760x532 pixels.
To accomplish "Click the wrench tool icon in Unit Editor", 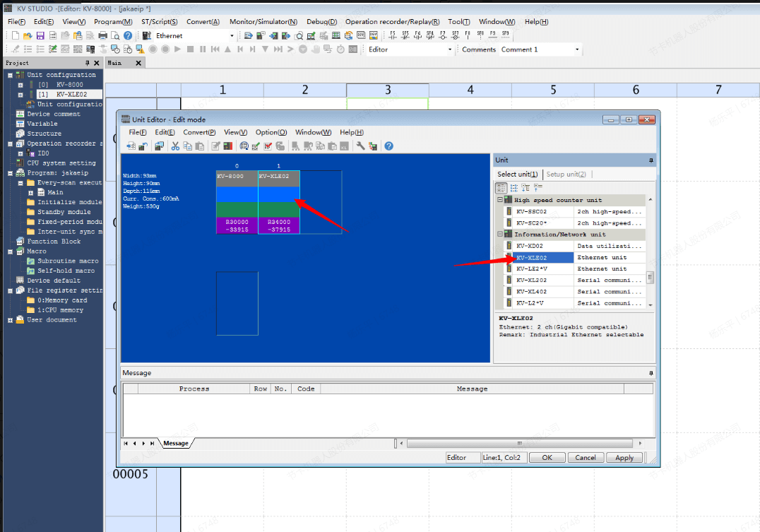I will point(360,146).
